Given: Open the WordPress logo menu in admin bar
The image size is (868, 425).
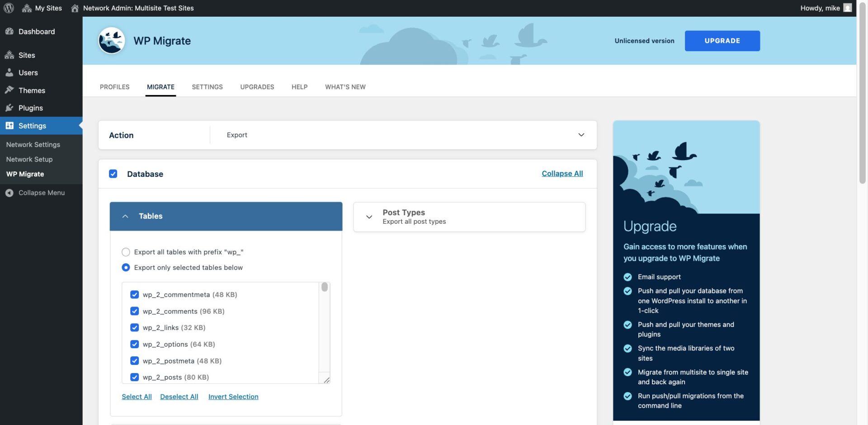Looking at the screenshot, I should 9,8.
